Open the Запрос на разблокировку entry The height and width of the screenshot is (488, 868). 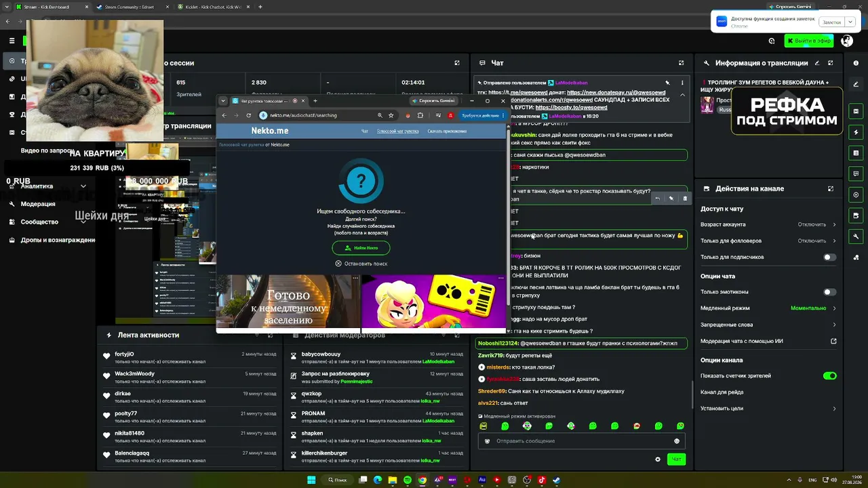tap(378, 378)
